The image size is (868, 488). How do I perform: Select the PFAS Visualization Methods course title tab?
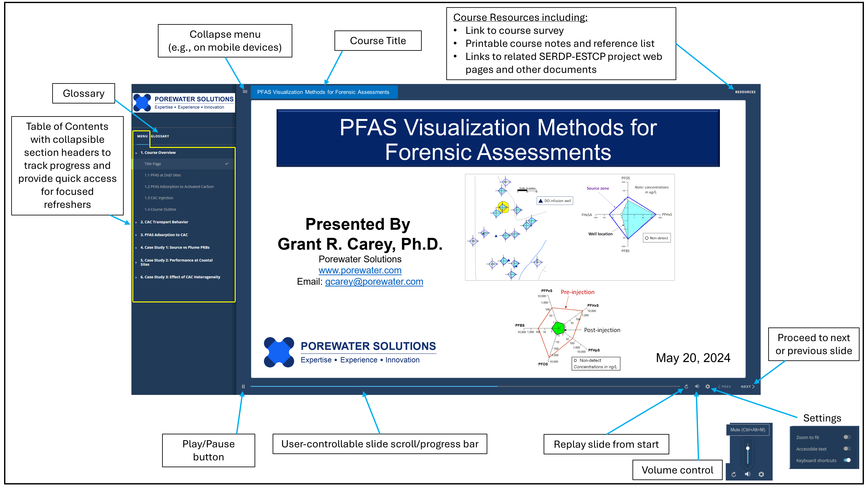(324, 92)
